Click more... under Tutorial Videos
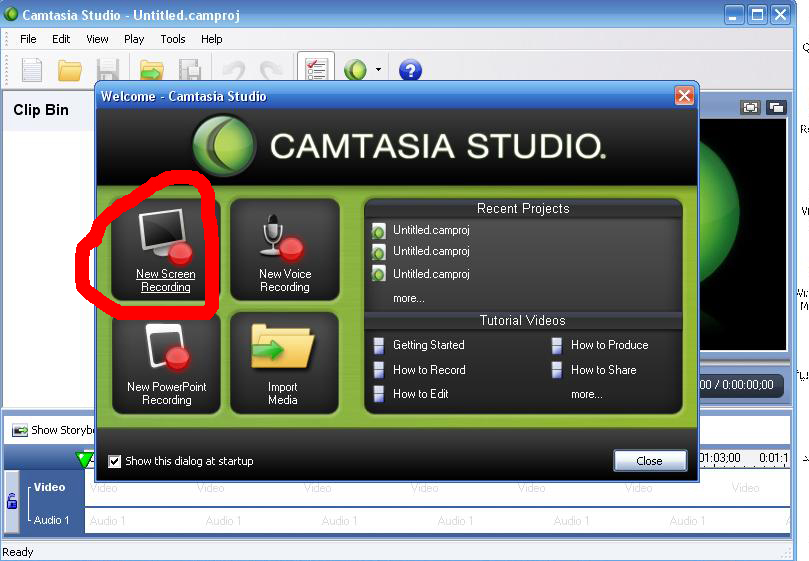This screenshot has width=809, height=561. 587,394
